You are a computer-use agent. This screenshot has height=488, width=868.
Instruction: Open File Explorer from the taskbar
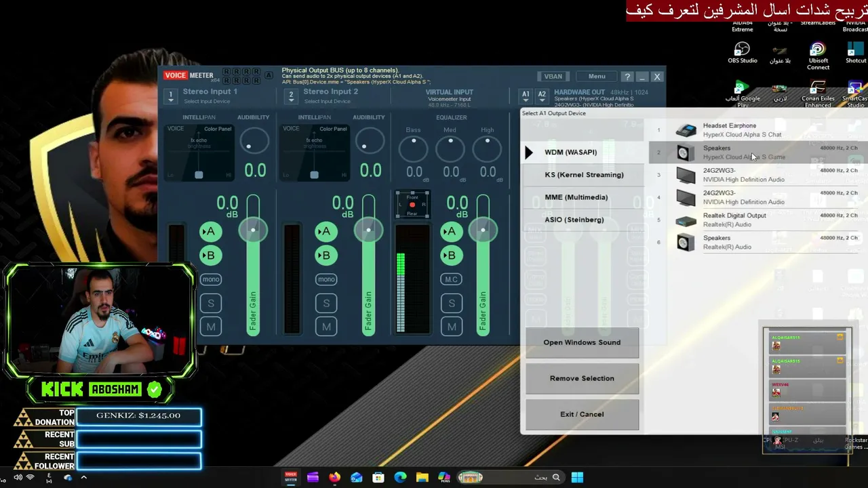coord(422,477)
